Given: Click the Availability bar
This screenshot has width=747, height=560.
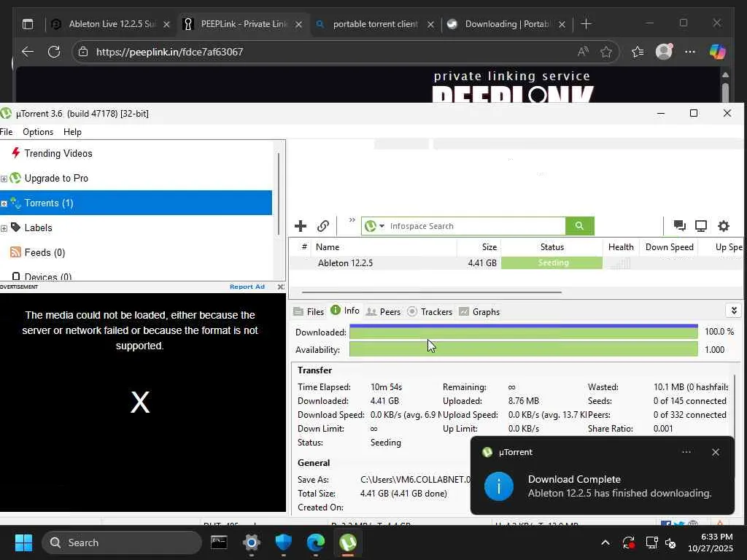Looking at the screenshot, I should click(x=524, y=349).
